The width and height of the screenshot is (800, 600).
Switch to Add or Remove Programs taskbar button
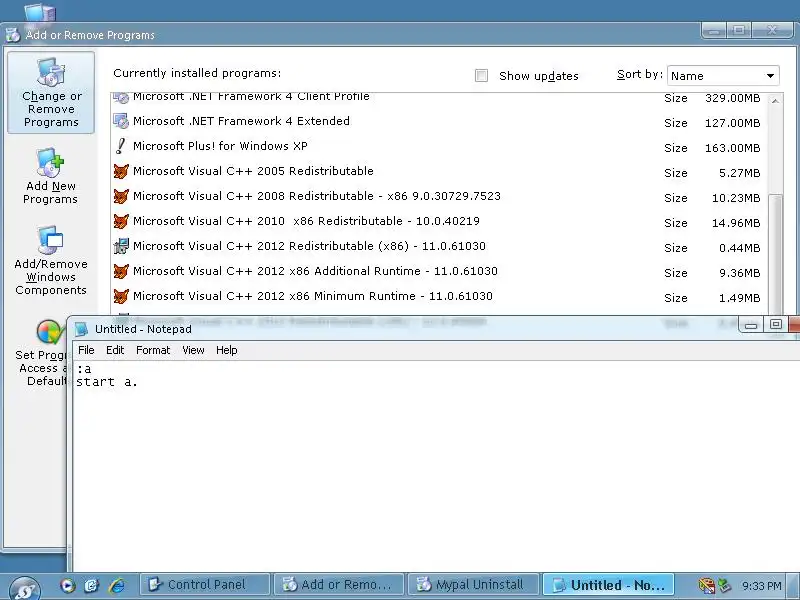(x=339, y=585)
